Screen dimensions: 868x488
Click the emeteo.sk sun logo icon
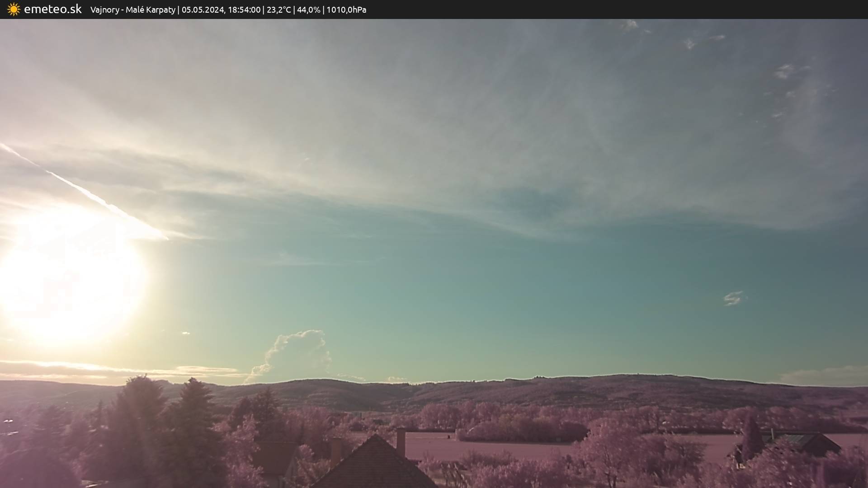click(x=14, y=9)
